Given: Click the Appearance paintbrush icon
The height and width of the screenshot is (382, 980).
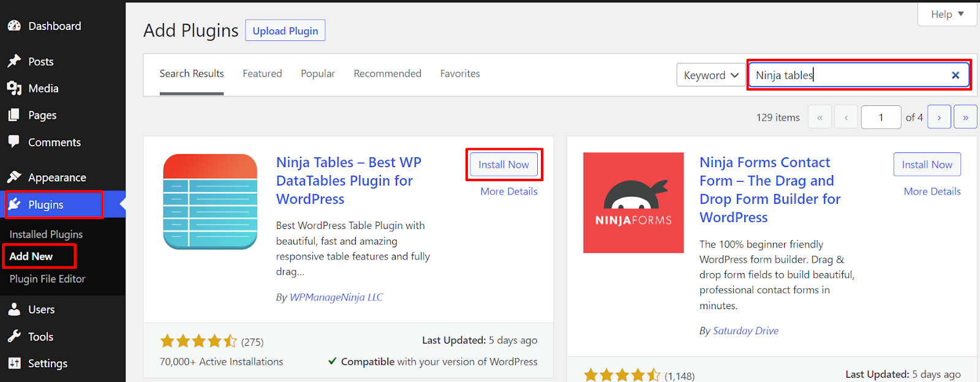Looking at the screenshot, I should pyautogui.click(x=14, y=177).
